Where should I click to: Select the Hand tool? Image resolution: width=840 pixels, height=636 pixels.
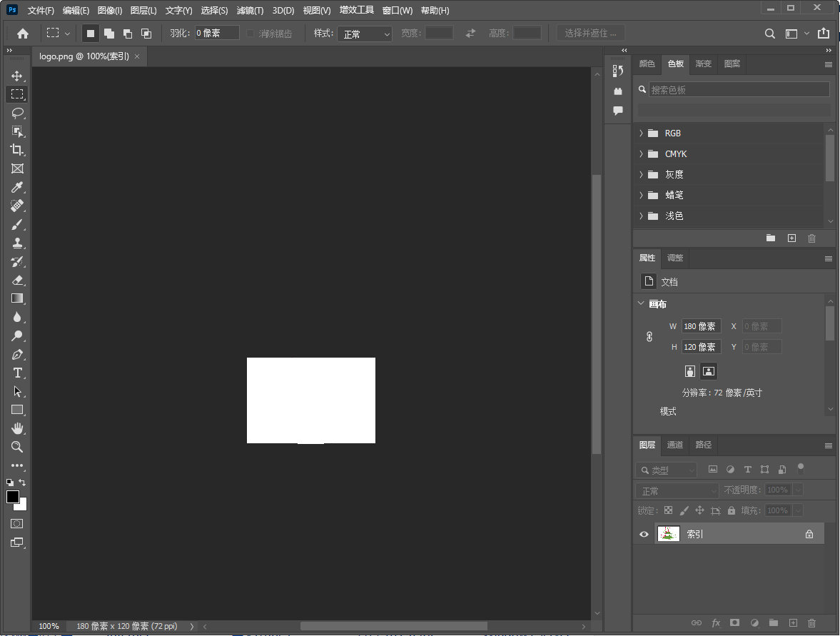point(17,428)
